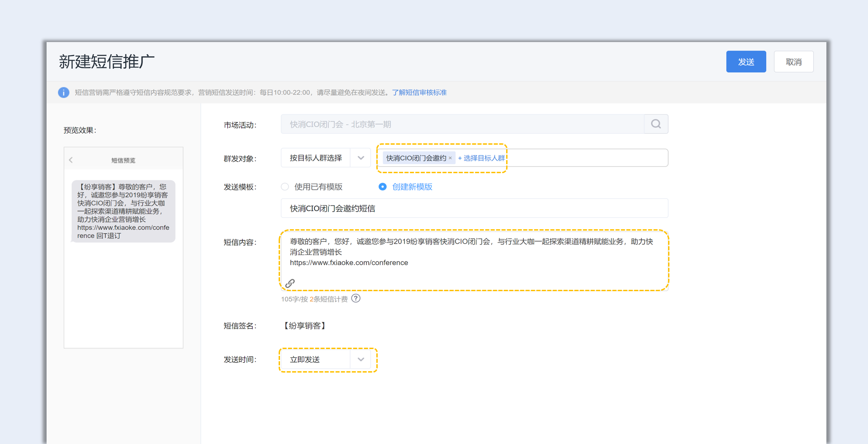
Task: Click the info icon in notice bar
Action: 63,92
